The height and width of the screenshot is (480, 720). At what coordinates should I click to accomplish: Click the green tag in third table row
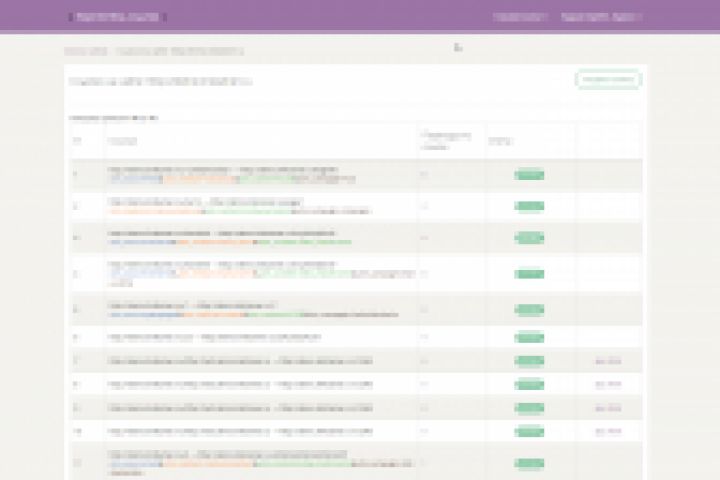304,242
